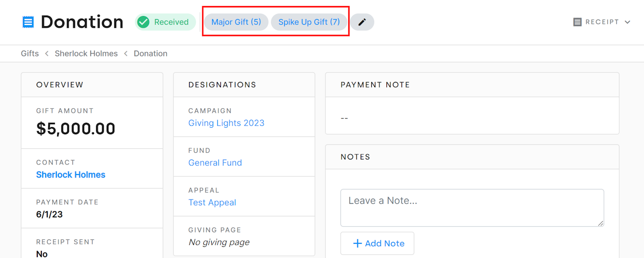The image size is (644, 258).
Task: Click the blue Donation receipt icon
Action: tap(28, 22)
